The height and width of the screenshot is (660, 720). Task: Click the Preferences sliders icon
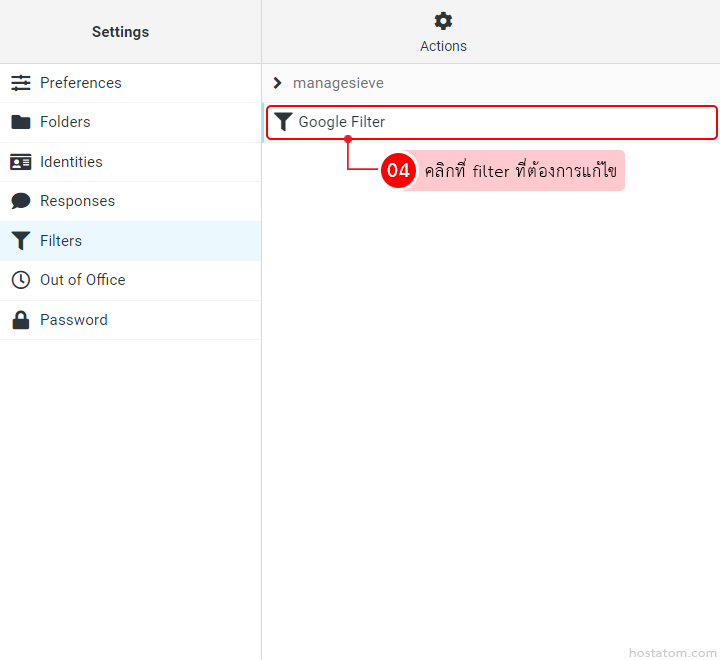pos(21,83)
